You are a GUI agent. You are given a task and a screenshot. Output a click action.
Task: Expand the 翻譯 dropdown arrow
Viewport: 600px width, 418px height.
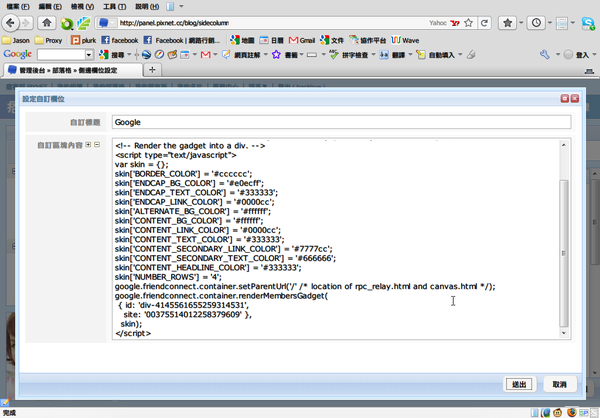tap(411, 55)
